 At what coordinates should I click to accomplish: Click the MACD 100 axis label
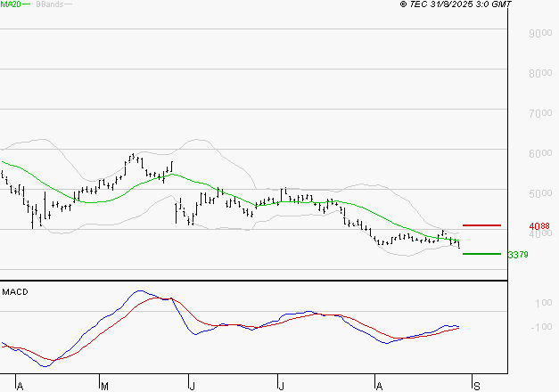[544, 303]
